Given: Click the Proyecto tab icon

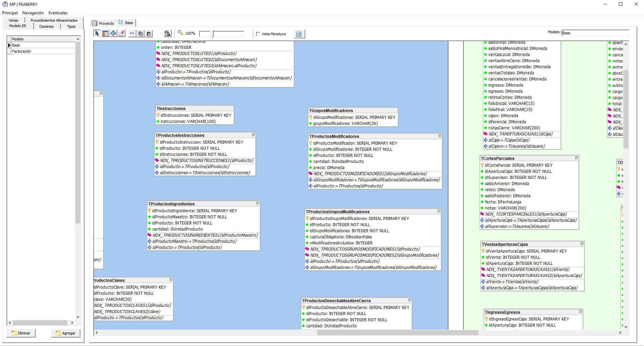Looking at the screenshot, I should click(95, 23).
